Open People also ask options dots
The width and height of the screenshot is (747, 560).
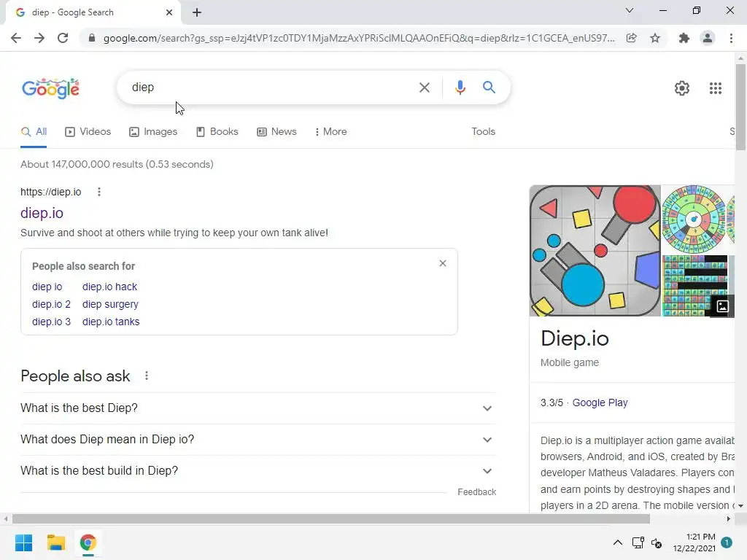[x=147, y=376]
